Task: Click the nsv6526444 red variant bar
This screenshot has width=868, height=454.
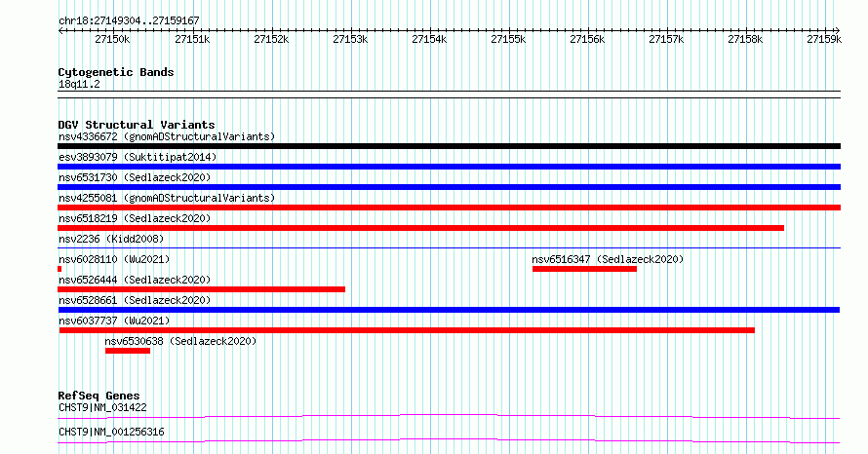Action: coord(202,289)
